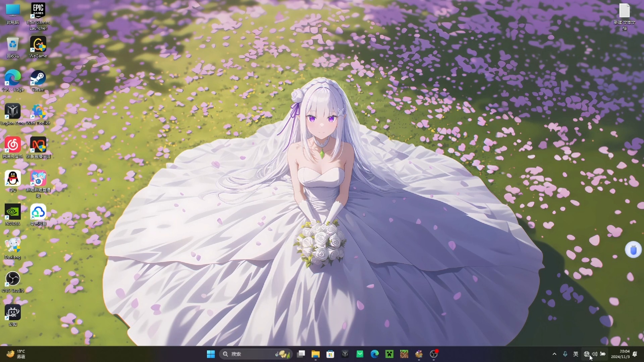The image size is (644, 362).
Task: Select the Epic Games Launcher shortcut
Action: [38, 16]
